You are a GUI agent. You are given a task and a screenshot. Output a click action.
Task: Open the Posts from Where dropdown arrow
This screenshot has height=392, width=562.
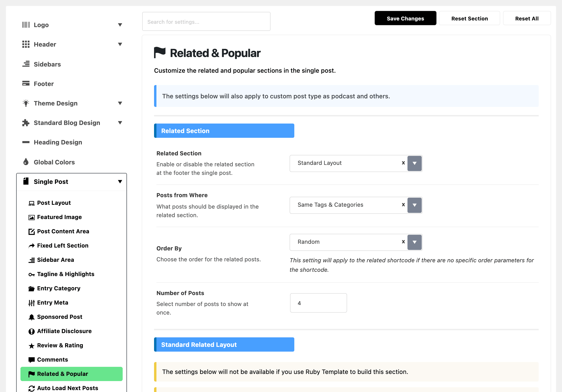414,205
